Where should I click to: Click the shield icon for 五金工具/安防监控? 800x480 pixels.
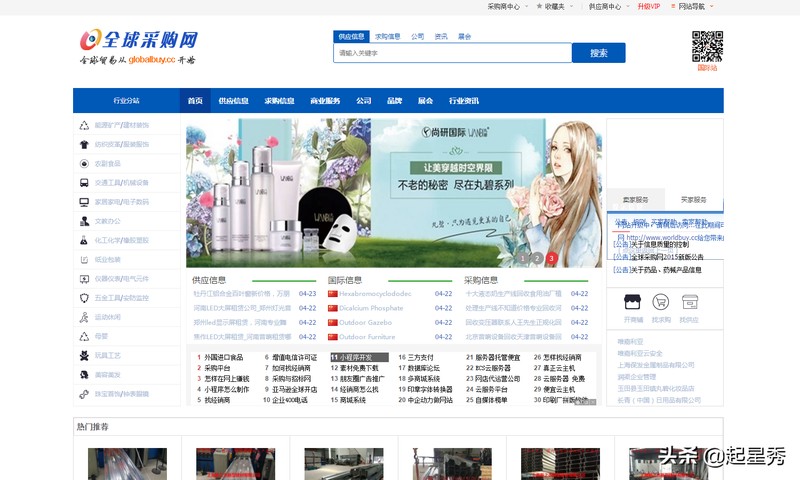click(84, 298)
